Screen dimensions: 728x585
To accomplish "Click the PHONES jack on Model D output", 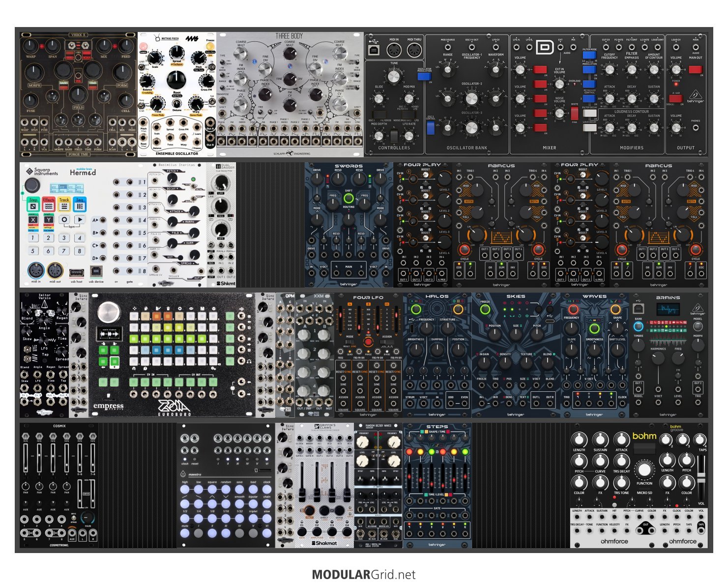I will (x=696, y=127).
